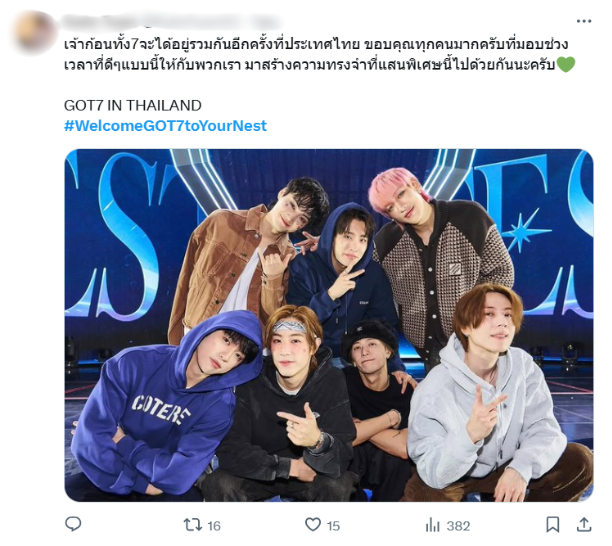This screenshot has width=612, height=546.
Task: Open the three-dot more options menu
Action: click(x=584, y=21)
